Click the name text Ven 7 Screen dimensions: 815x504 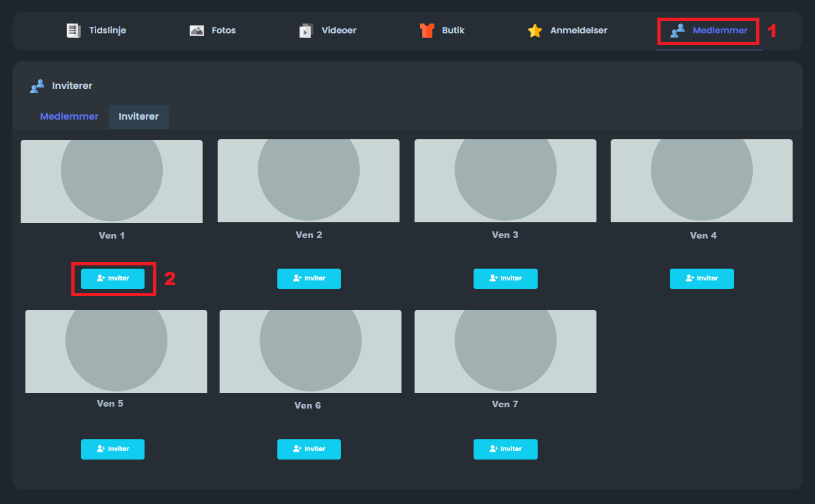pos(505,404)
